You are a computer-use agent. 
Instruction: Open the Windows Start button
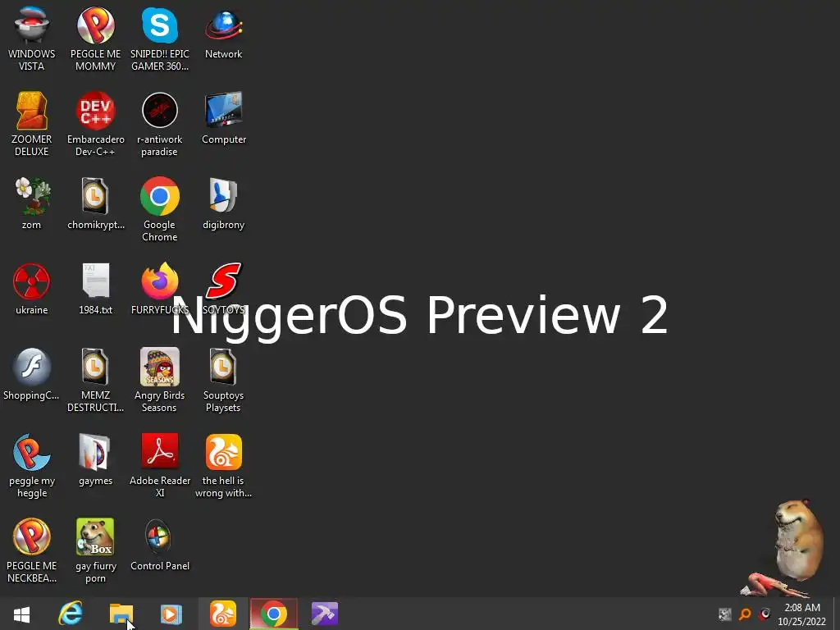click(x=21, y=614)
